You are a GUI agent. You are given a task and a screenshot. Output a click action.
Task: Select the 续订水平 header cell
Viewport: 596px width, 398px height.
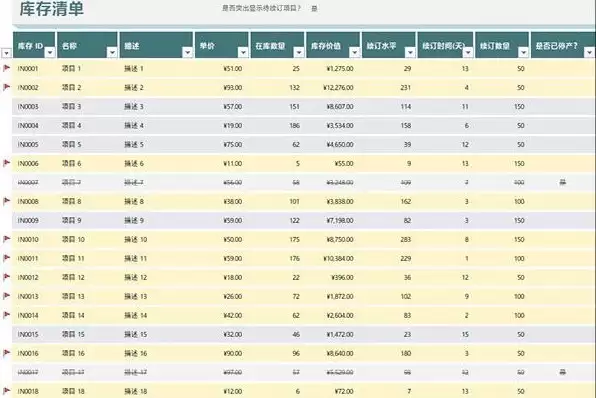coord(388,45)
